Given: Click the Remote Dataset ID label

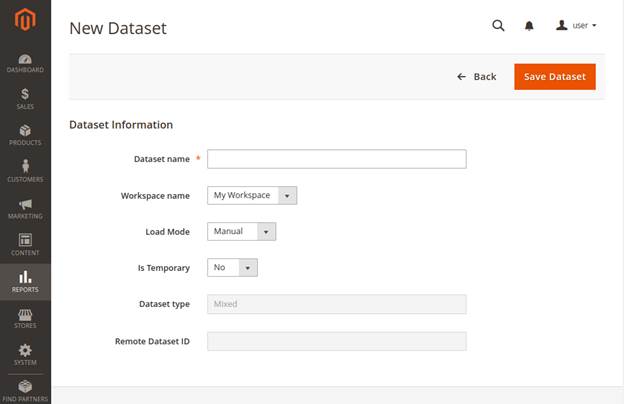Looking at the screenshot, I should point(152,342).
